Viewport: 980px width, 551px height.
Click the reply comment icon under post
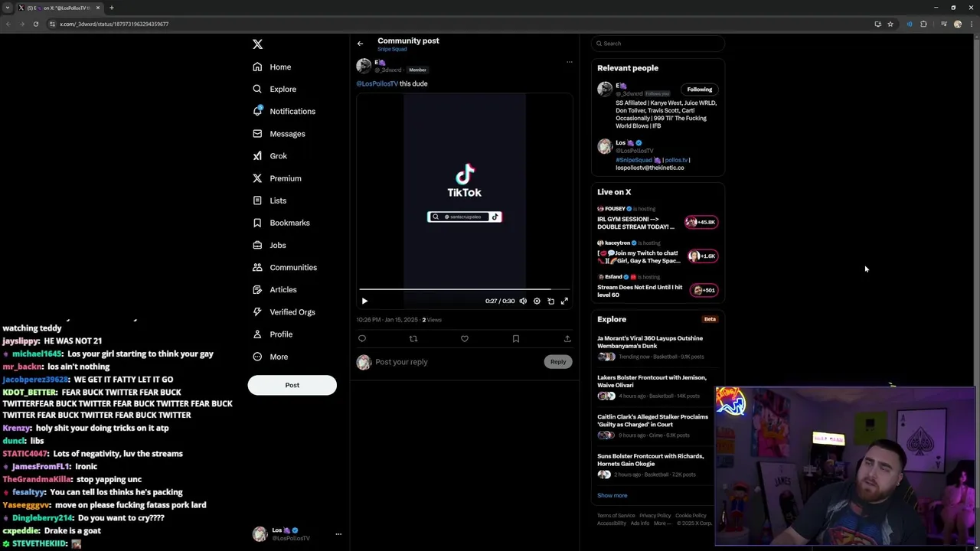(x=362, y=338)
